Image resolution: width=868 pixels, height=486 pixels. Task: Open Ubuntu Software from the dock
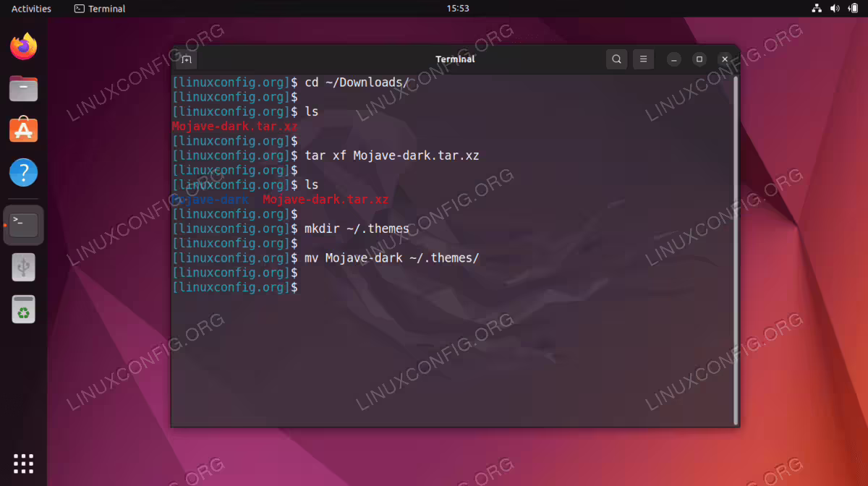(24, 130)
